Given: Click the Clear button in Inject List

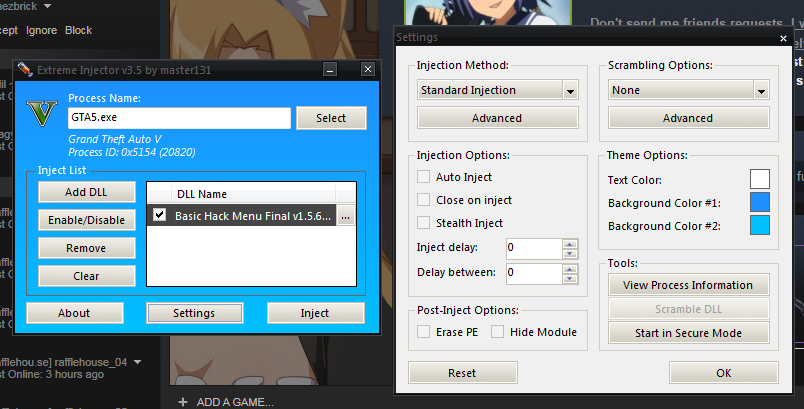Looking at the screenshot, I should pos(87,276).
